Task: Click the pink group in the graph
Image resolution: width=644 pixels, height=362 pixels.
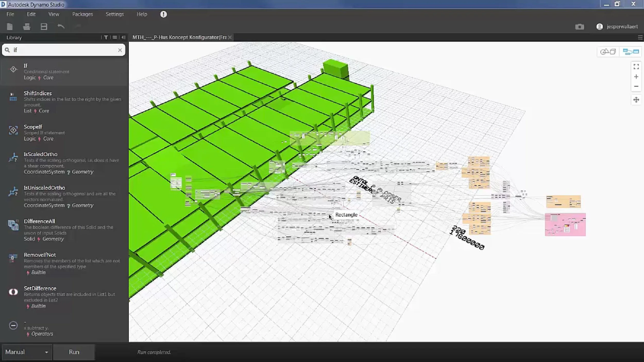Action: (x=565, y=224)
